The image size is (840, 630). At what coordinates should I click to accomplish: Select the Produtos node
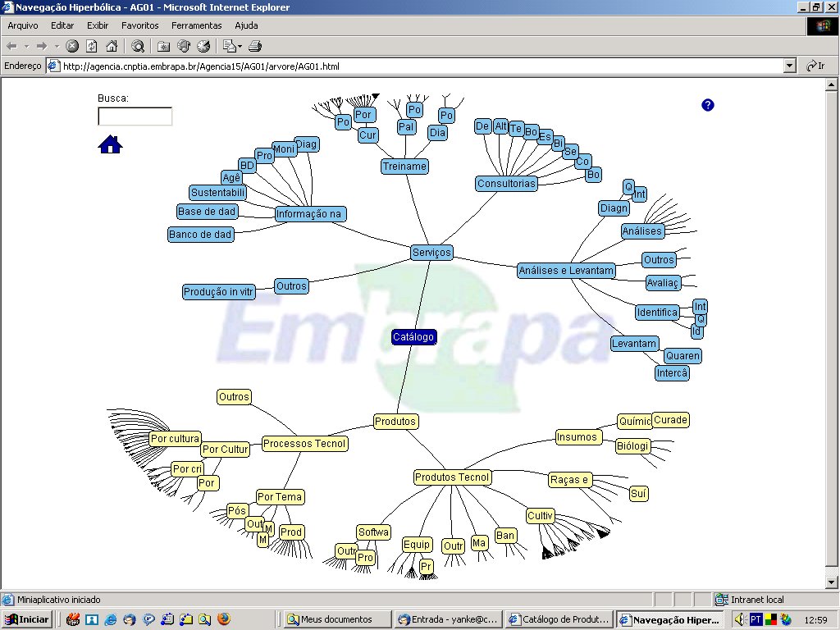click(x=395, y=422)
